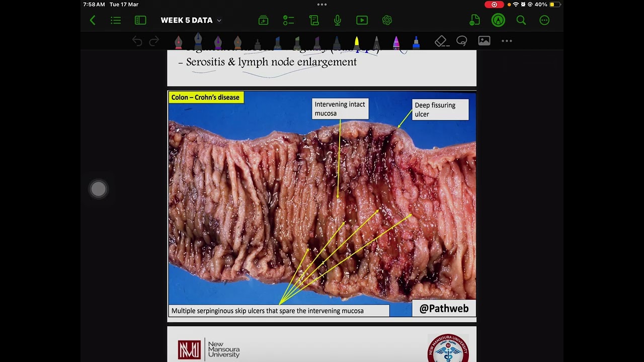
Task: Select the purple fountain pen
Action: (x=218, y=43)
